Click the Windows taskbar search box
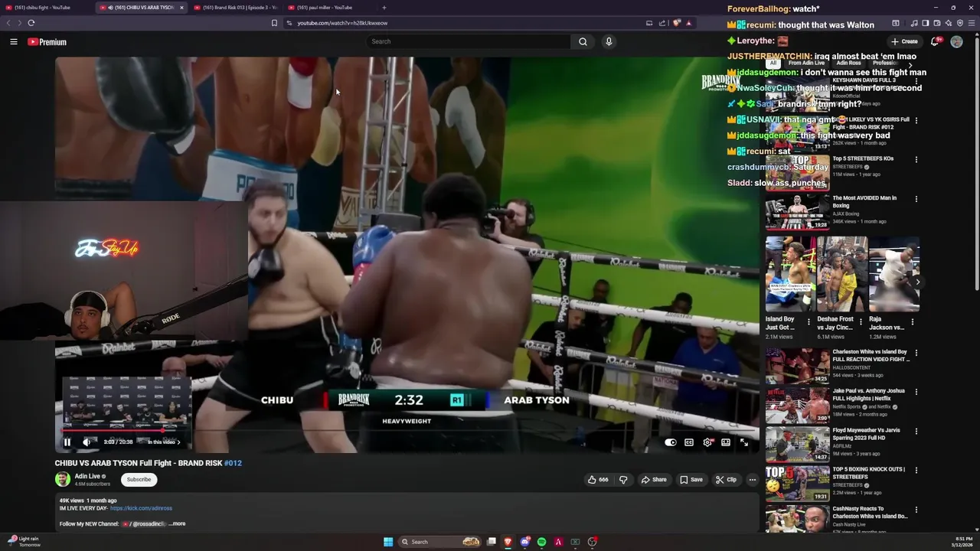 tap(441, 542)
